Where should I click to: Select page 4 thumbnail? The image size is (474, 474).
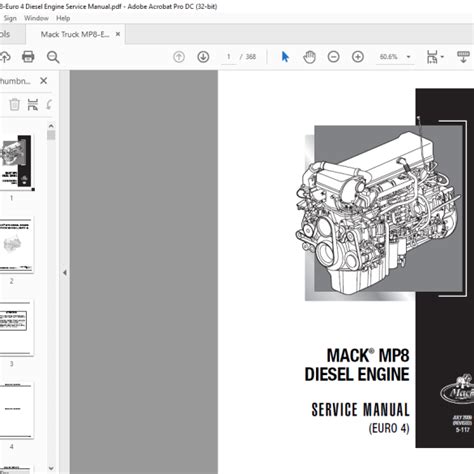coord(17,411)
